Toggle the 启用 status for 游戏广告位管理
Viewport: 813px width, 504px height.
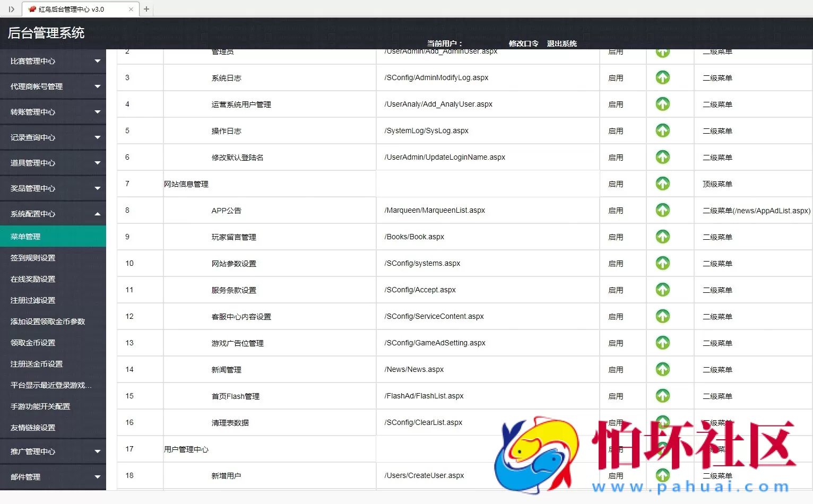coord(616,343)
